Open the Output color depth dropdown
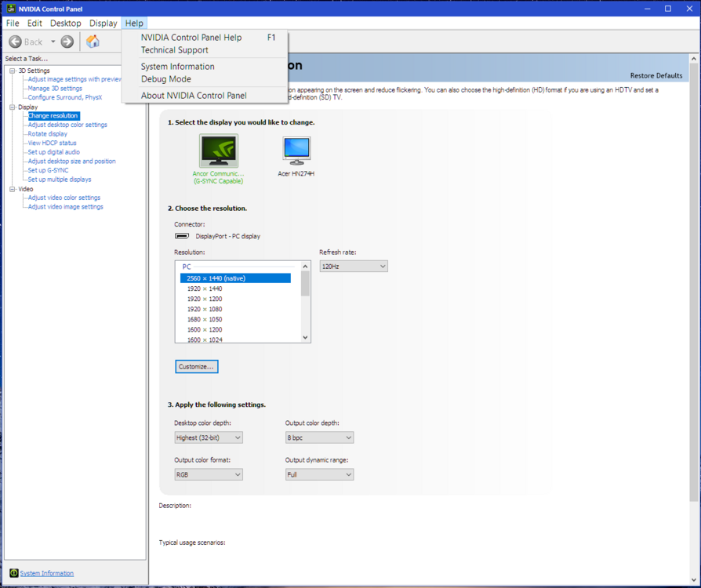Screen dimensions: 701x588 coord(319,437)
